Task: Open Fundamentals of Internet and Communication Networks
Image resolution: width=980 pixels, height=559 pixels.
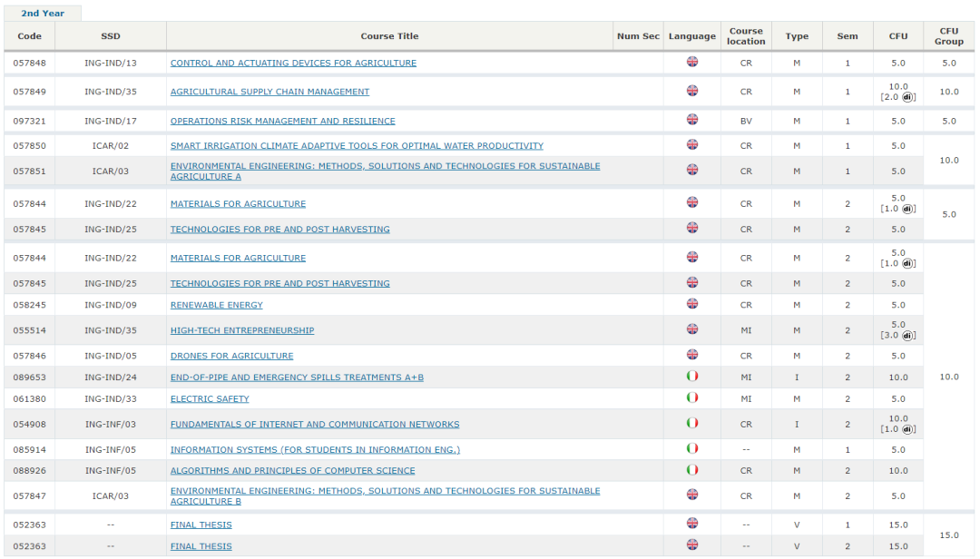Action: point(315,425)
